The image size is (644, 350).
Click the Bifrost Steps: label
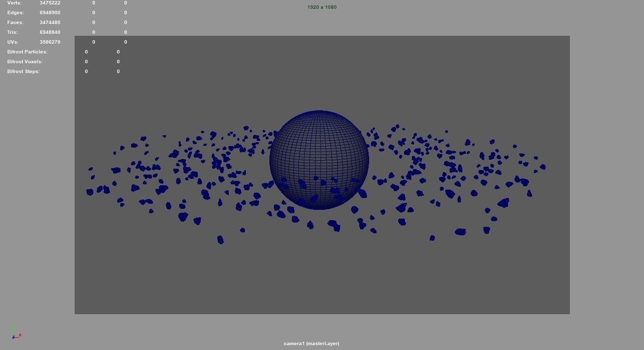[24, 72]
